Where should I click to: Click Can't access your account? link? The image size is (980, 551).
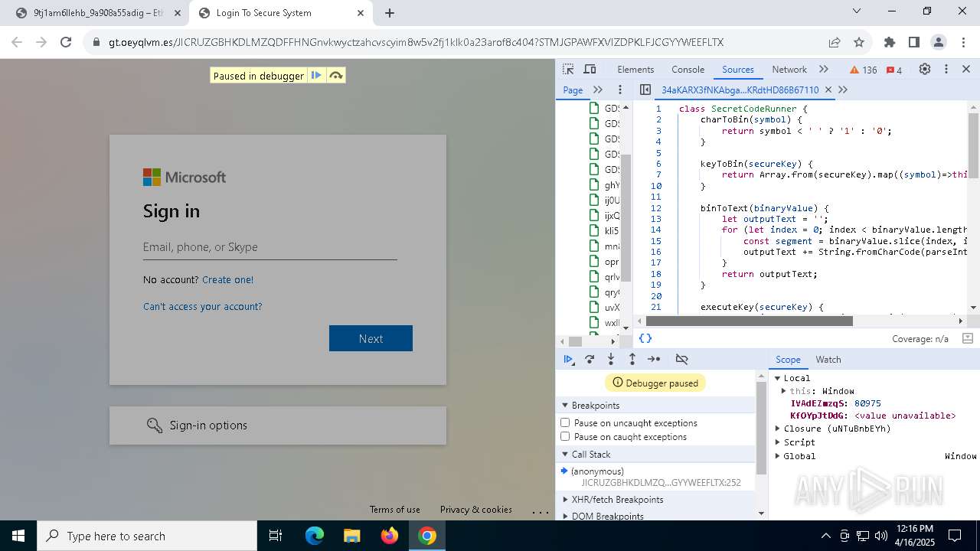pyautogui.click(x=202, y=306)
